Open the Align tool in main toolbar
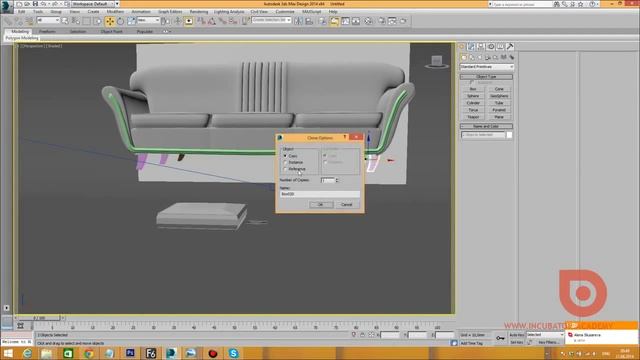 [309, 21]
